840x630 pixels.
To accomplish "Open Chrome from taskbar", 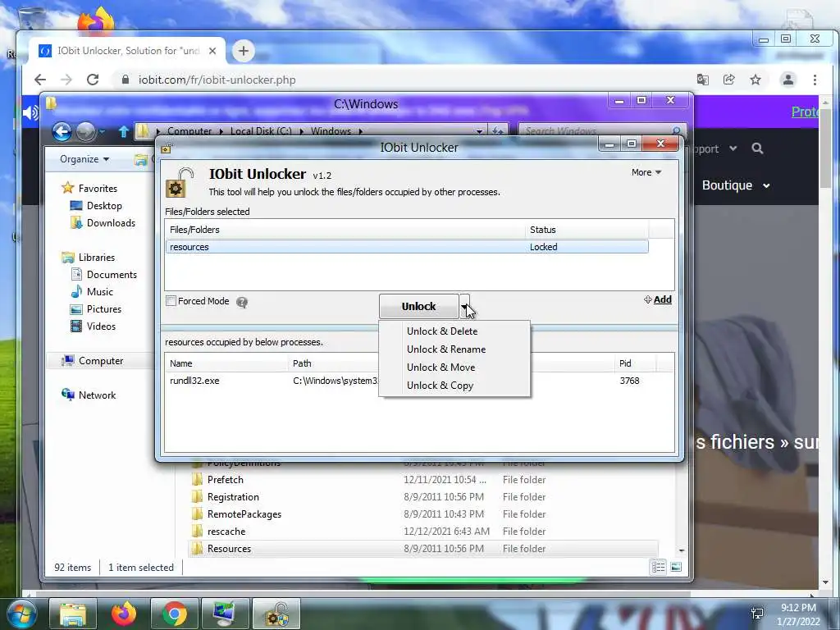I will pos(175,614).
